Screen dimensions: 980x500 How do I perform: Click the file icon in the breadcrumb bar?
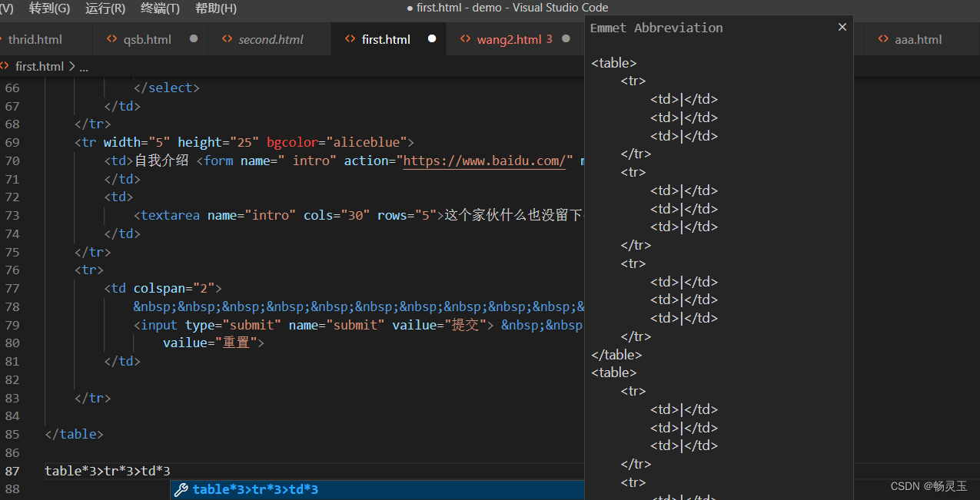pos(5,66)
